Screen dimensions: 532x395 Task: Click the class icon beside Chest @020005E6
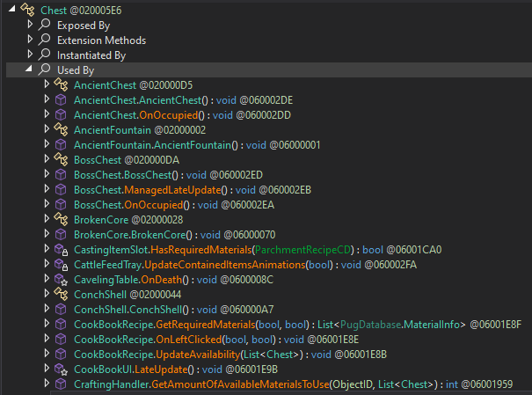point(27,10)
